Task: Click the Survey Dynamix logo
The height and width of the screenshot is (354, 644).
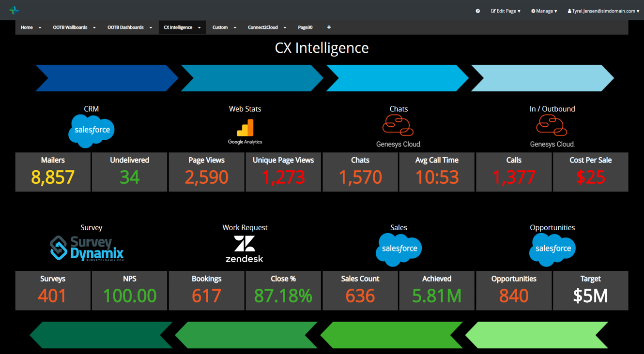Action: coord(87,248)
